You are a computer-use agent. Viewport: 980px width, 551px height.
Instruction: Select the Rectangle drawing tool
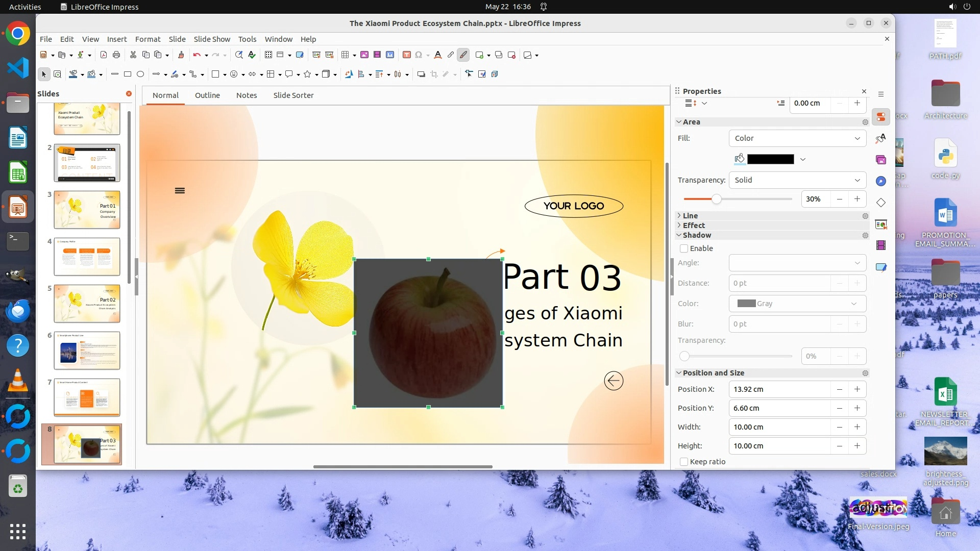tap(128, 74)
